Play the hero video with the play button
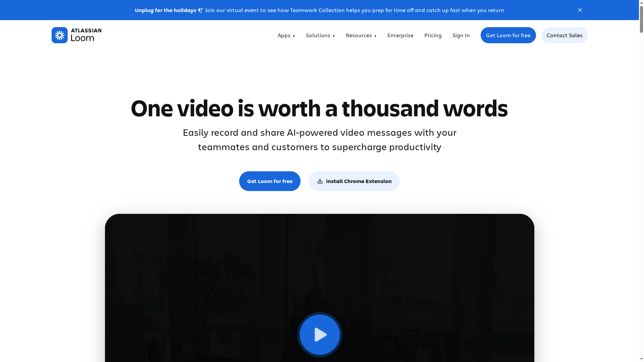This screenshot has width=644, height=362. pos(320,335)
